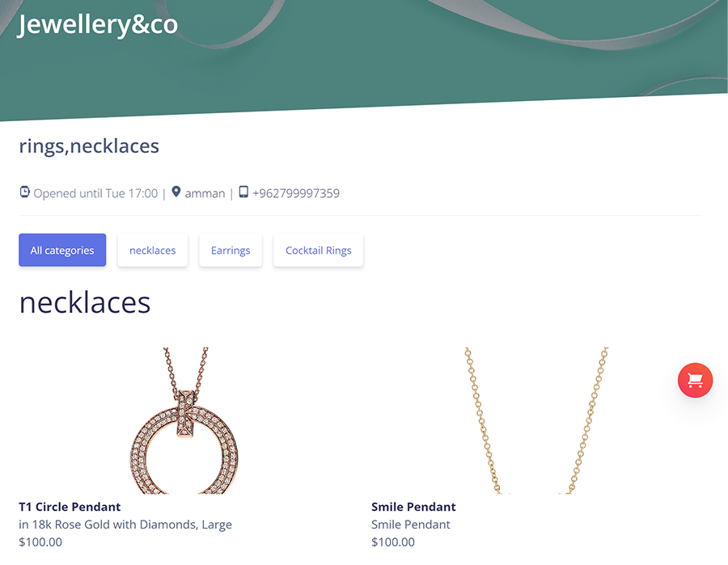The image size is (728, 565).
Task: Click the rings,necklaces store description
Action: point(89,146)
